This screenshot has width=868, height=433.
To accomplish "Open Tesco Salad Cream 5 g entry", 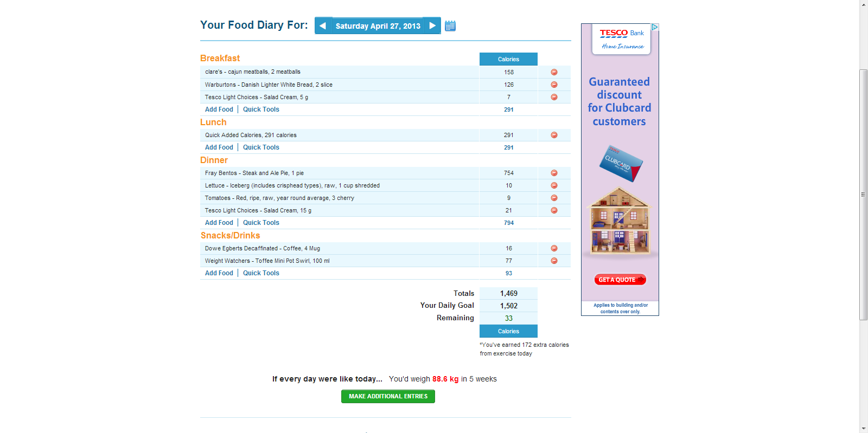I will click(257, 97).
